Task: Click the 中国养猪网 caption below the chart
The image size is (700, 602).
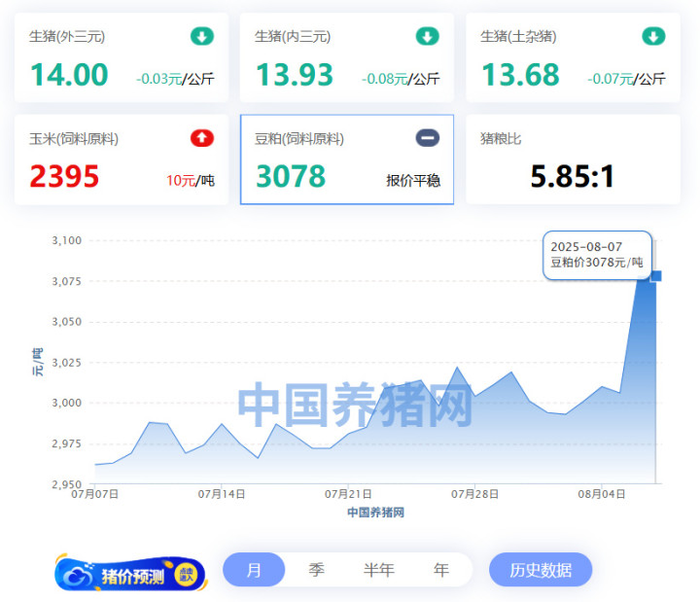Action: pos(376,513)
